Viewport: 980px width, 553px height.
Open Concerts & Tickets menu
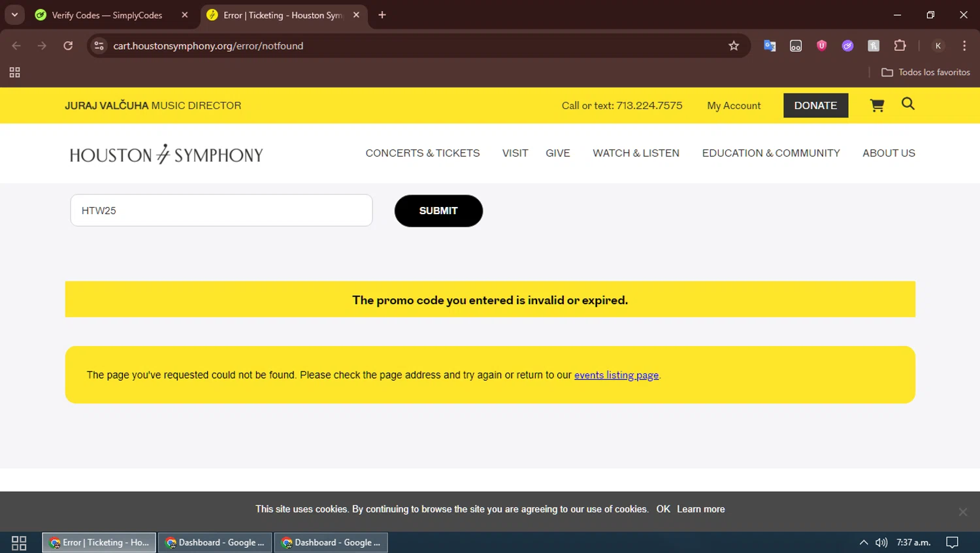pos(422,153)
